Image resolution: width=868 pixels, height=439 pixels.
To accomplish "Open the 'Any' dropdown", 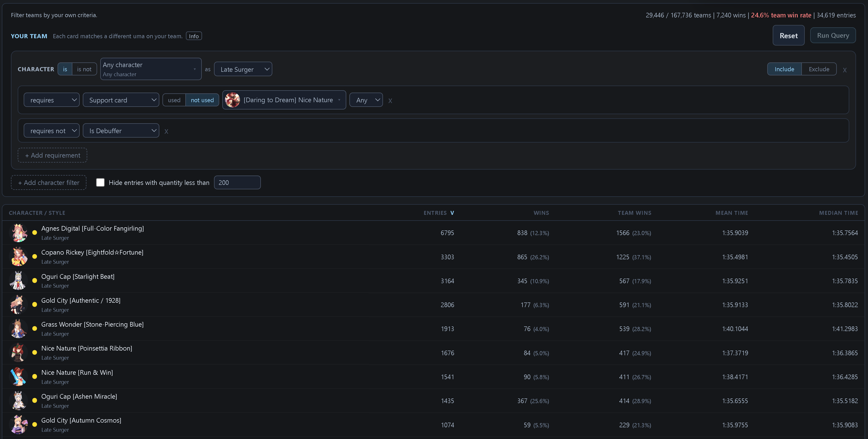I will [x=366, y=100].
